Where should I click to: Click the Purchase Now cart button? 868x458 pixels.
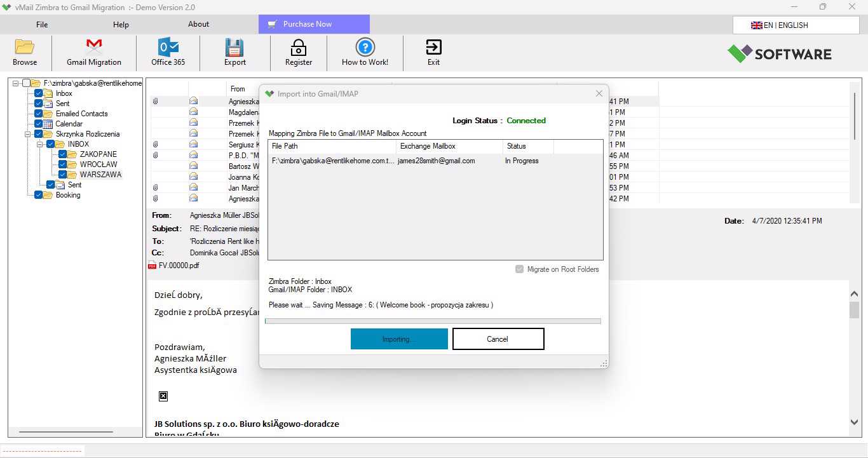[314, 24]
